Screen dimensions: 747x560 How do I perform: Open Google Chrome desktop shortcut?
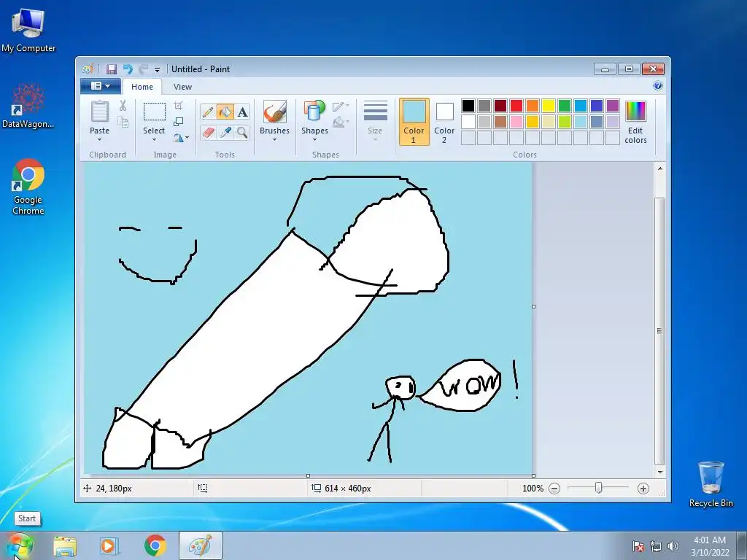[28, 187]
